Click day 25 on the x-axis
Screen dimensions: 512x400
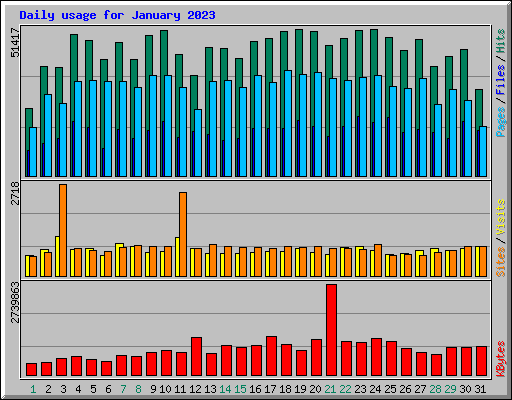coord(390,389)
